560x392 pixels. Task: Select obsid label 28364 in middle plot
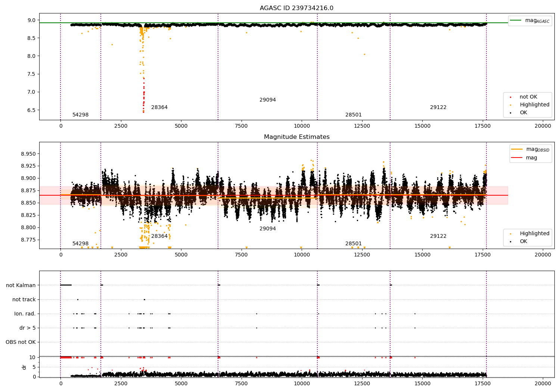(x=159, y=236)
